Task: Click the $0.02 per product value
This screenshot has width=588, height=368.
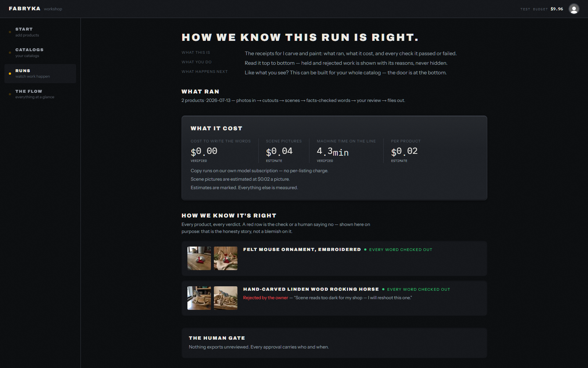Action: tap(404, 151)
